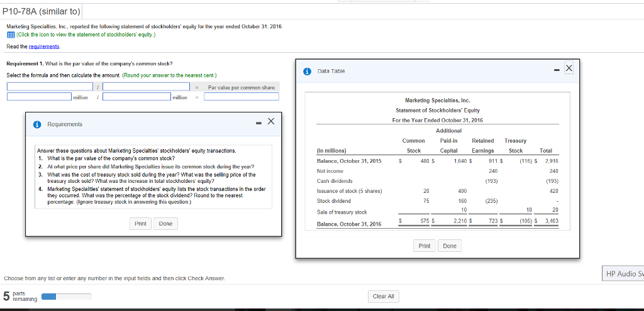Viewport: 644px width, 311px height.
Task: Open the requirements link
Action: click(43, 46)
